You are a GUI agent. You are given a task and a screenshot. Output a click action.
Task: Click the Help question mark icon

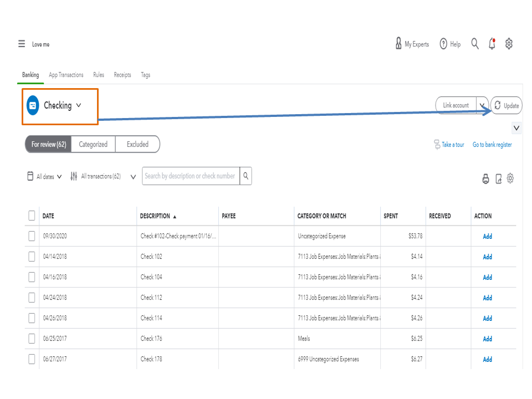point(443,44)
